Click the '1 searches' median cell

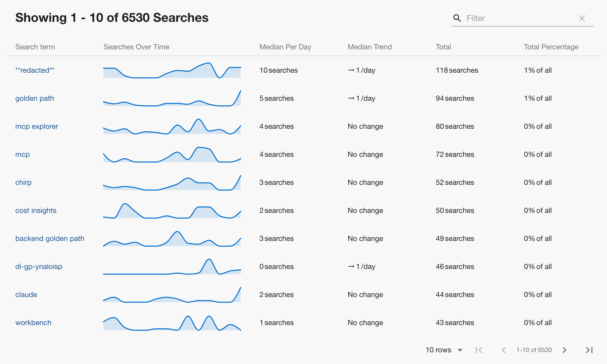tap(276, 322)
